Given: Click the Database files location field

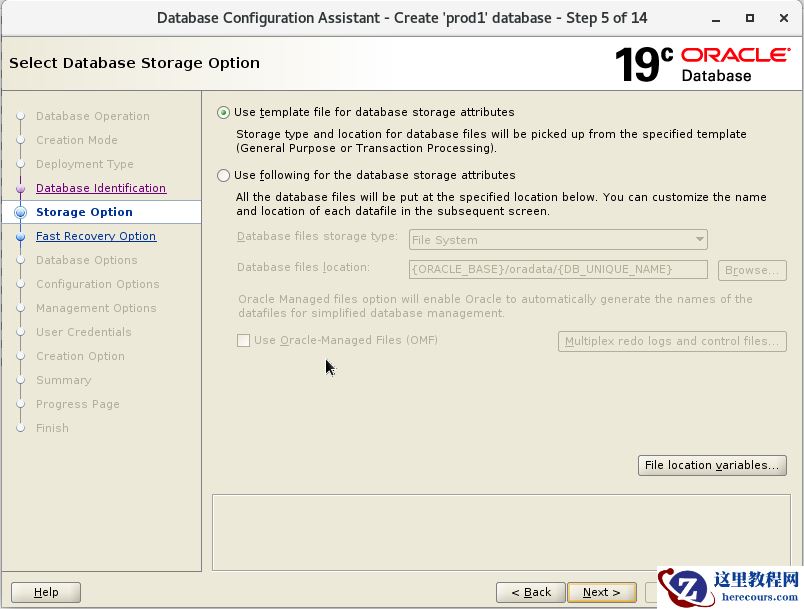Looking at the screenshot, I should (558, 270).
